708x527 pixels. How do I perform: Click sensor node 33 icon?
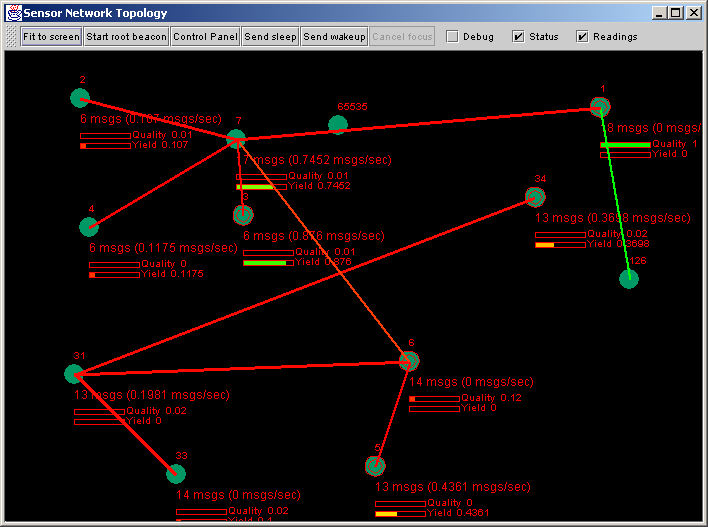pos(176,473)
